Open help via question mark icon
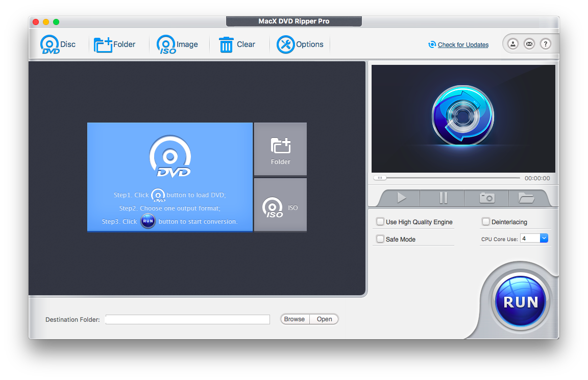This screenshot has width=588, height=380. [x=545, y=44]
